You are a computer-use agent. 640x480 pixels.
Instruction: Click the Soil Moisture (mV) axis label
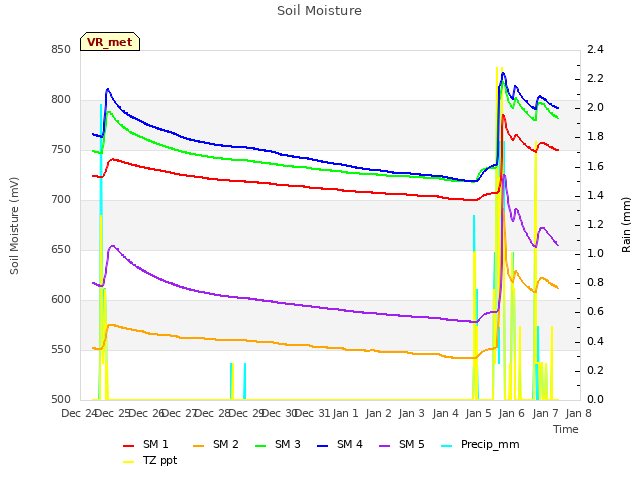[x=14, y=226]
